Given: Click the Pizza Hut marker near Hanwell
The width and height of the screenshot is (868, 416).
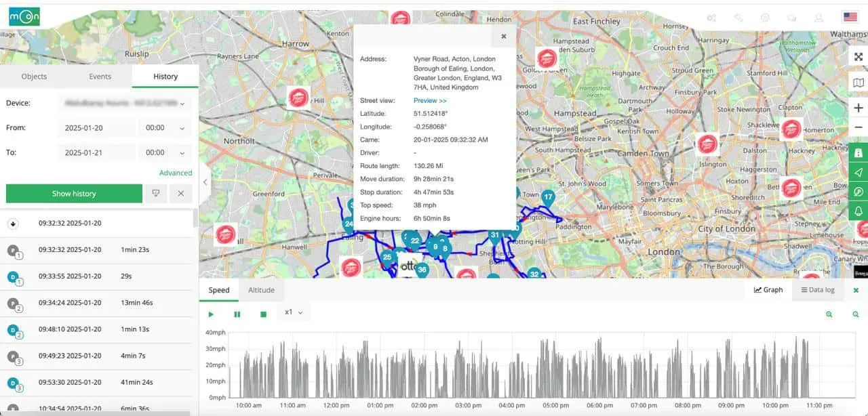Looking at the screenshot, I should click(225, 234).
